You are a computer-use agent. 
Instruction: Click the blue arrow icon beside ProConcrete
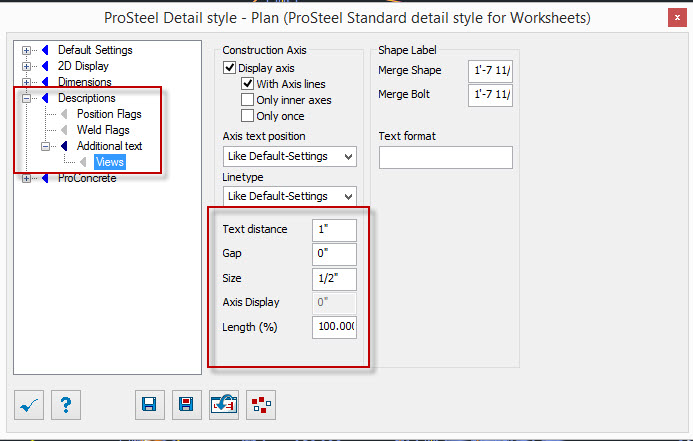point(45,178)
